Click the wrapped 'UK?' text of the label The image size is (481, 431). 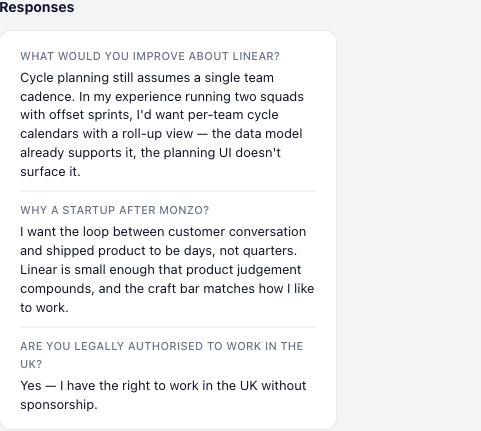coord(31,364)
